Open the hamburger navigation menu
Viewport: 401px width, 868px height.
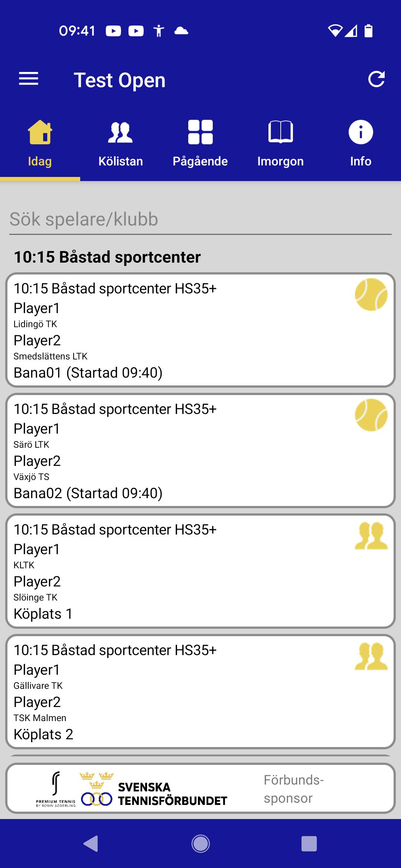click(29, 79)
